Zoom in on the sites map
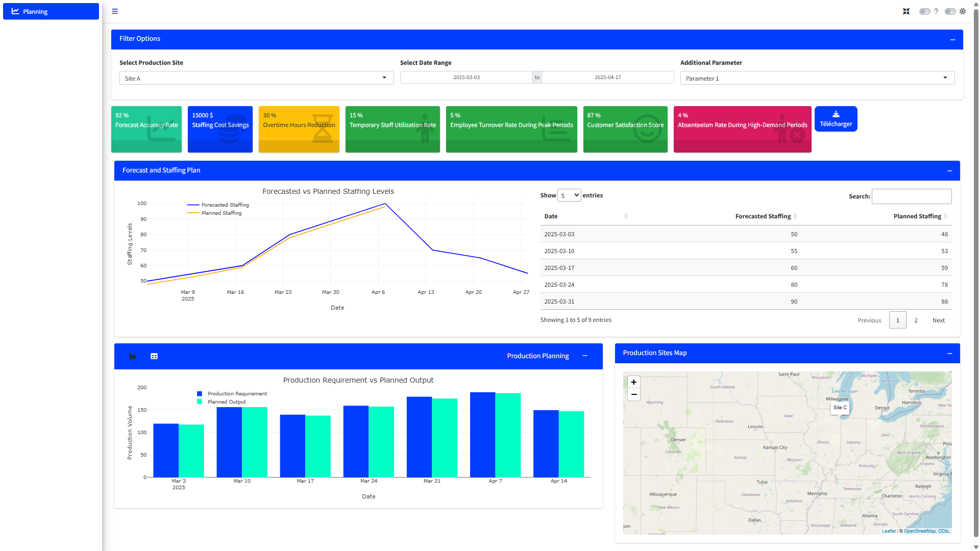The height and width of the screenshot is (551, 980). point(633,382)
